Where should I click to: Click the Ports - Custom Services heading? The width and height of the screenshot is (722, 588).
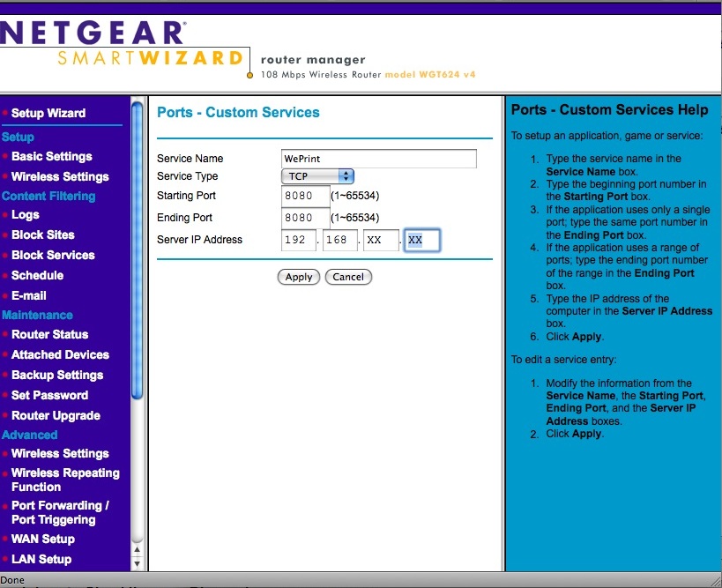click(x=238, y=112)
